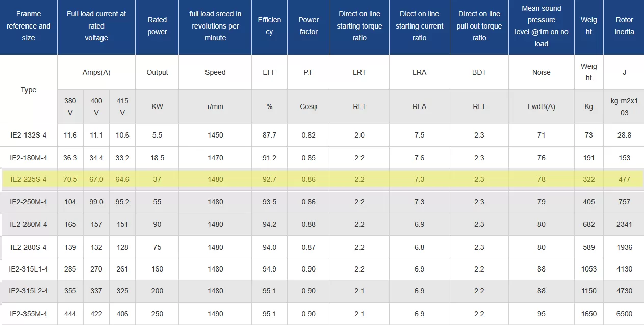644x325 pixels.
Task: Select the IE2-280M-4 type cell
Action: point(29,224)
